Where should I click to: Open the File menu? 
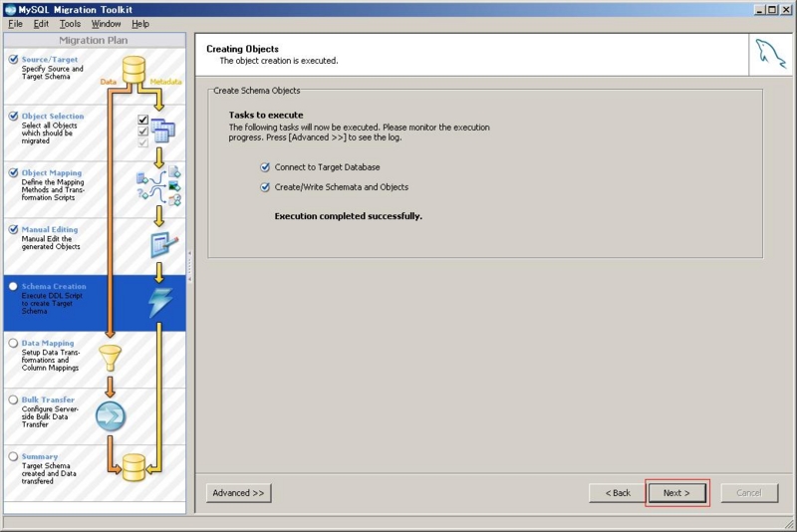[x=15, y=24]
